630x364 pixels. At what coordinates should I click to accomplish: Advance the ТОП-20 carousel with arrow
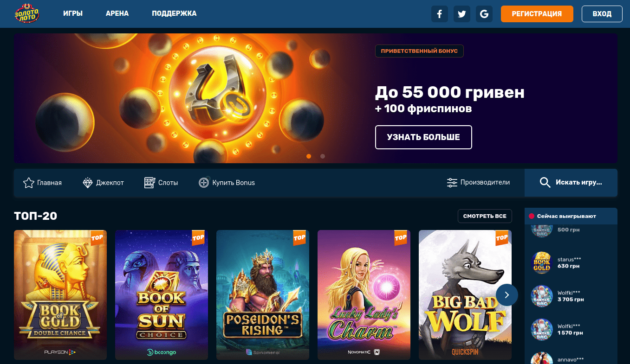(507, 295)
